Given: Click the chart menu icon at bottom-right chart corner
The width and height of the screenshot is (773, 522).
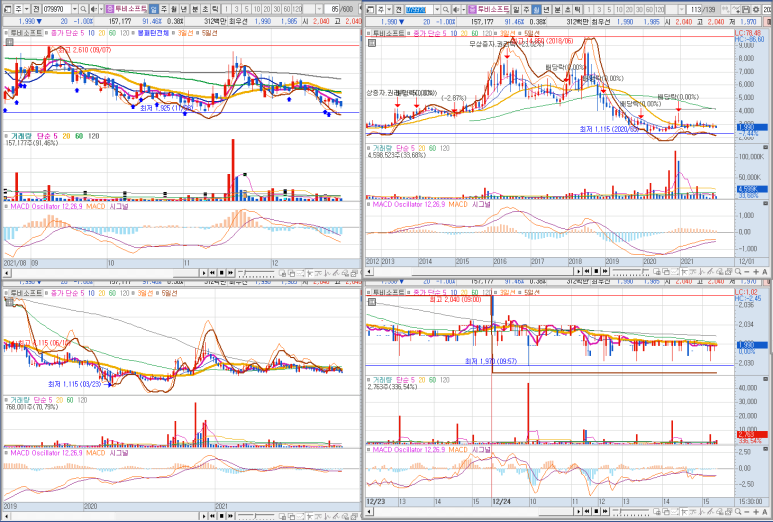Looking at the screenshot, I should click(372, 302).
